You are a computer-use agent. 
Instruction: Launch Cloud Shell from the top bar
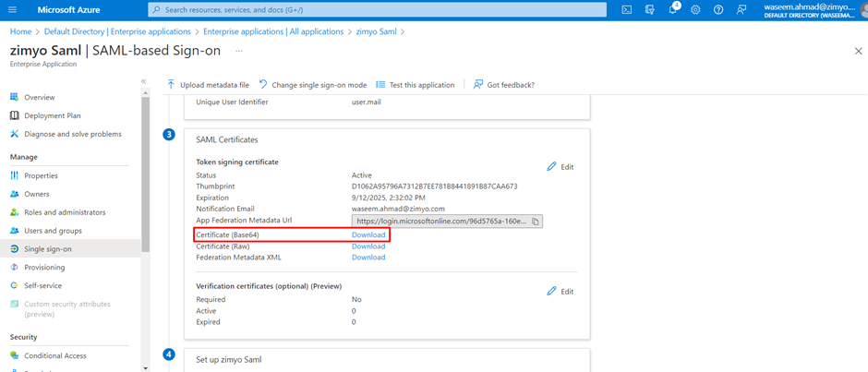click(627, 10)
